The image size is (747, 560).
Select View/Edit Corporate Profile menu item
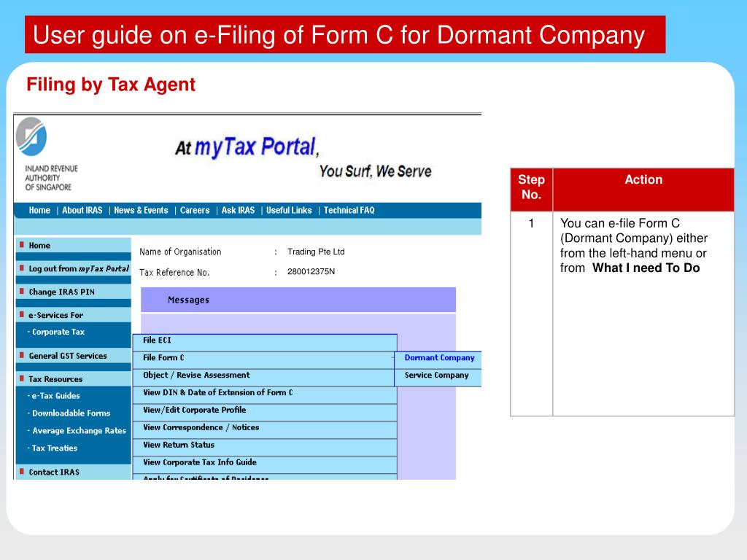265,413
